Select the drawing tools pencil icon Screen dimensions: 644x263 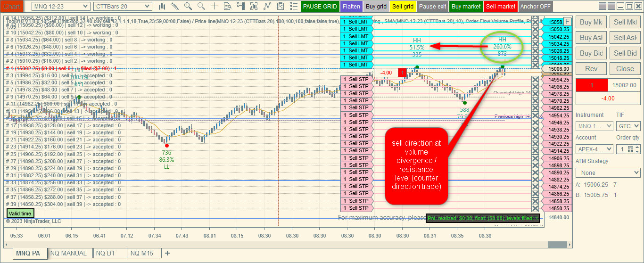[175, 6]
